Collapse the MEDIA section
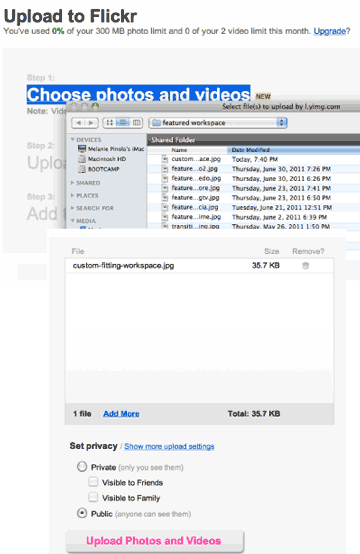The height and width of the screenshot is (554, 360). coord(72,221)
